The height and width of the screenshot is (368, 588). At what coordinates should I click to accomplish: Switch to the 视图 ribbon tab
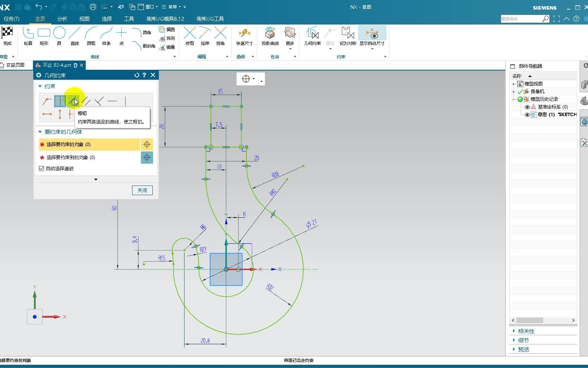pyautogui.click(x=84, y=19)
